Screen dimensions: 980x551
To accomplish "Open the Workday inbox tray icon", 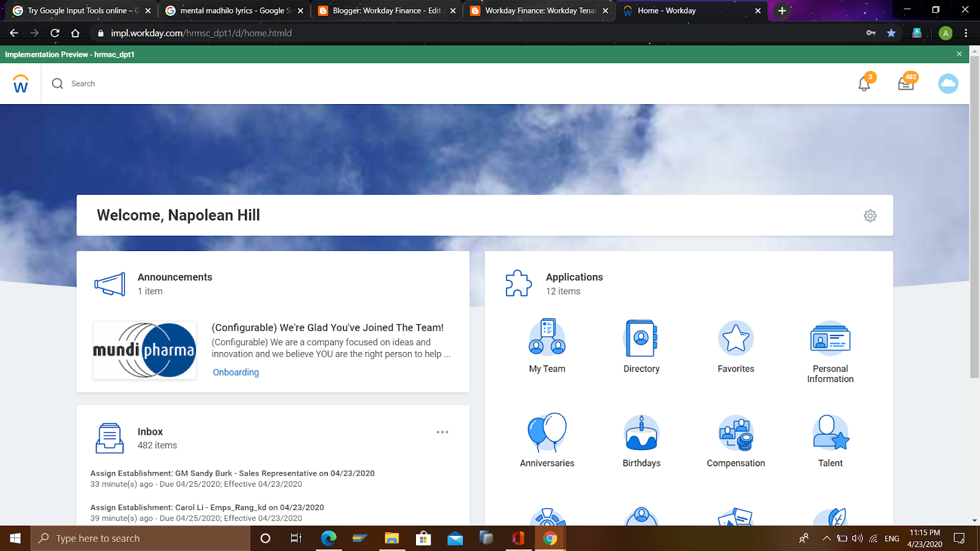I will (x=906, y=83).
